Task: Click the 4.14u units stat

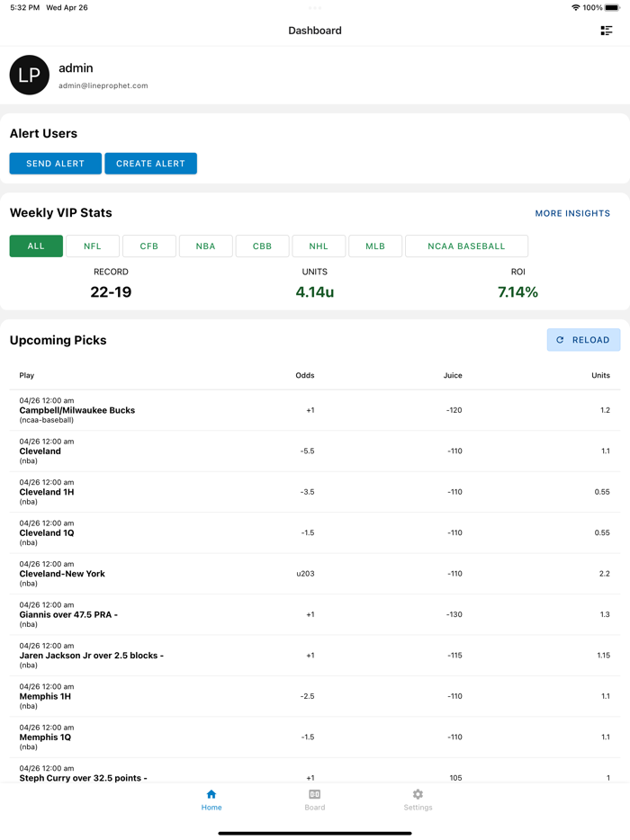Action: [315, 292]
